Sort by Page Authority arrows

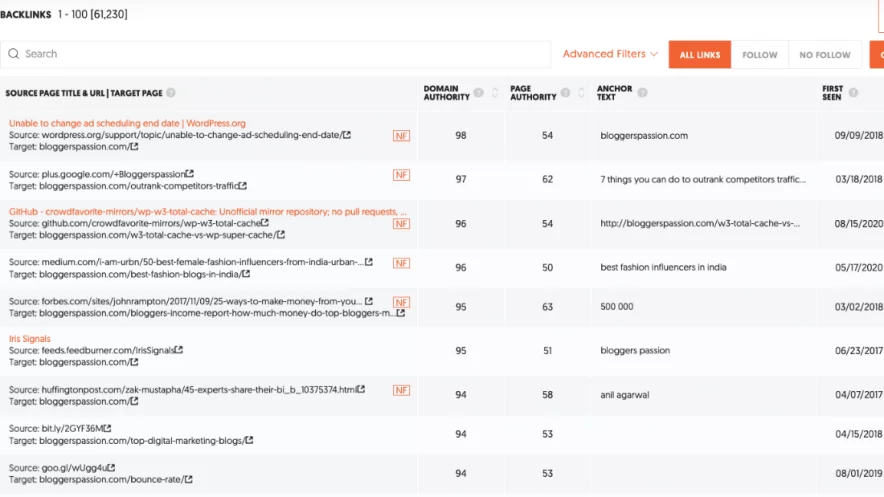tap(581, 93)
